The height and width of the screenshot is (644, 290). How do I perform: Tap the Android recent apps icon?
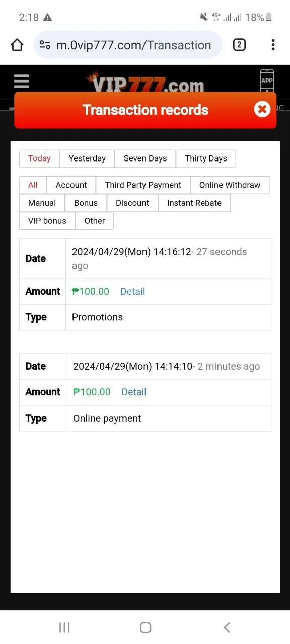[64, 627]
